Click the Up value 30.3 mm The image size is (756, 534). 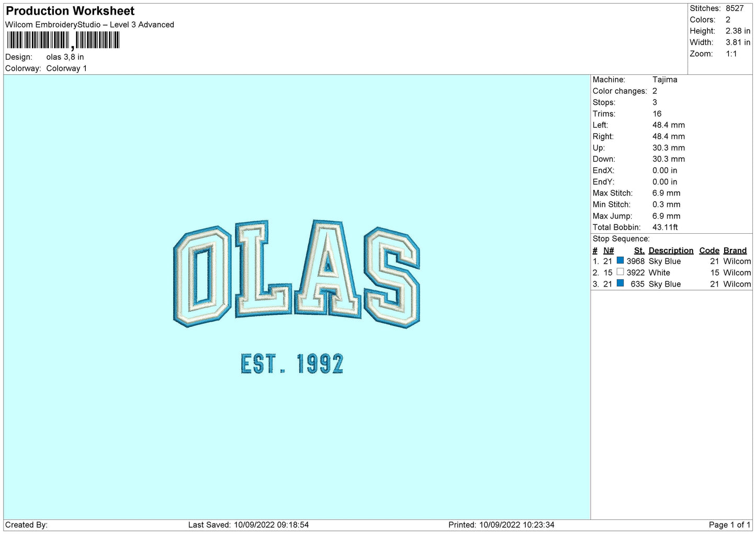click(x=668, y=148)
